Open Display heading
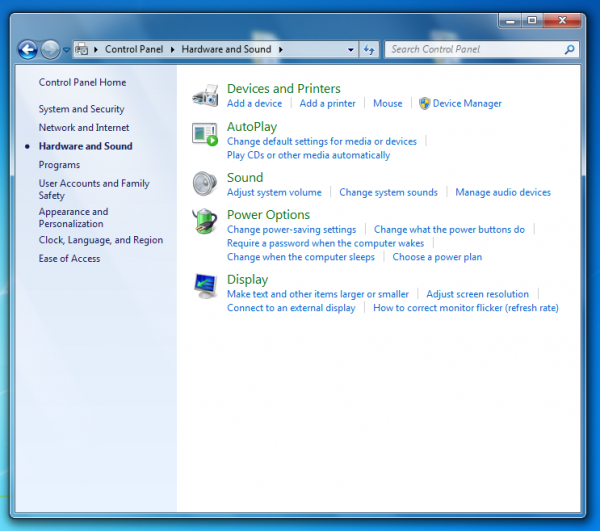Screen dimensions: 600x531 (x=248, y=280)
